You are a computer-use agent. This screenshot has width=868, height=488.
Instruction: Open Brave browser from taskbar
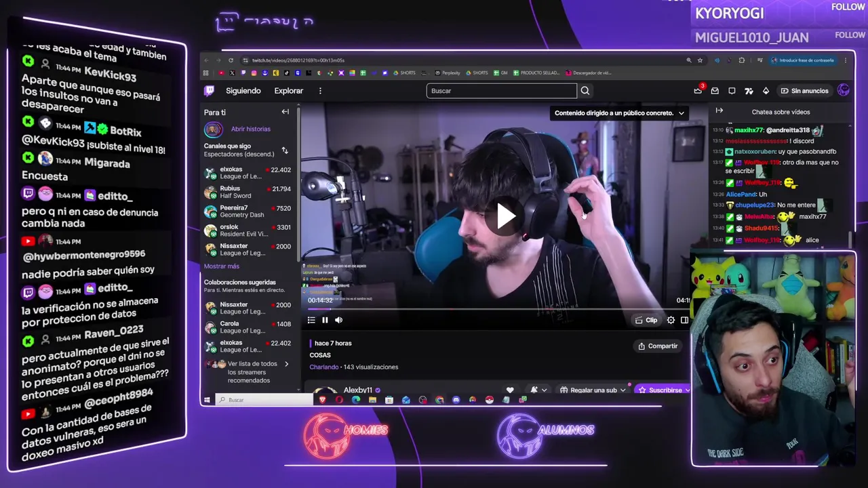click(x=322, y=400)
